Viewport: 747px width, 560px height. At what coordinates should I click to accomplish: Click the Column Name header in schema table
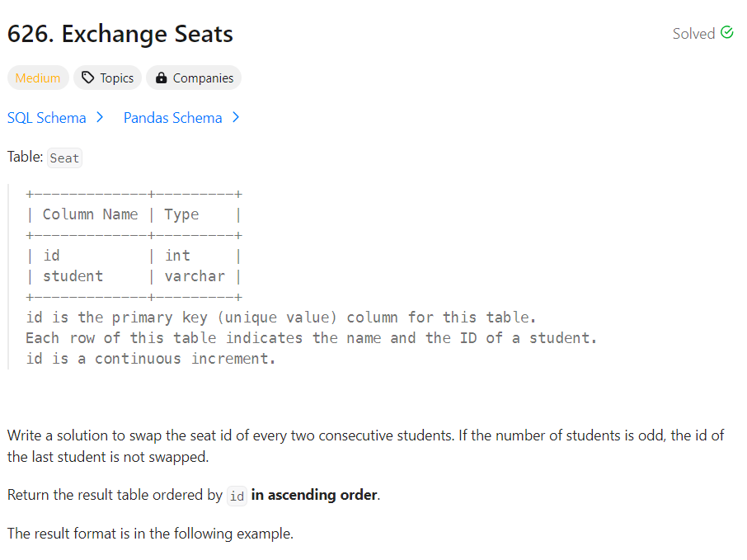(x=90, y=214)
